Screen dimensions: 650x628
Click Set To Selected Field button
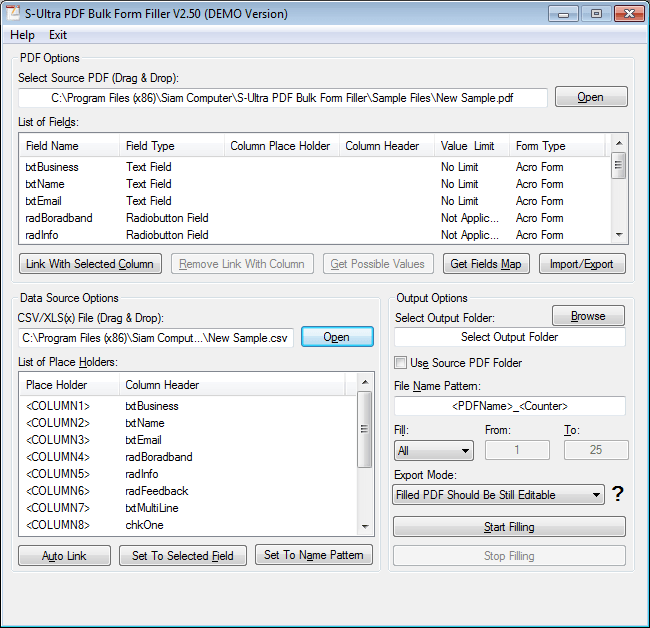tap(183, 556)
